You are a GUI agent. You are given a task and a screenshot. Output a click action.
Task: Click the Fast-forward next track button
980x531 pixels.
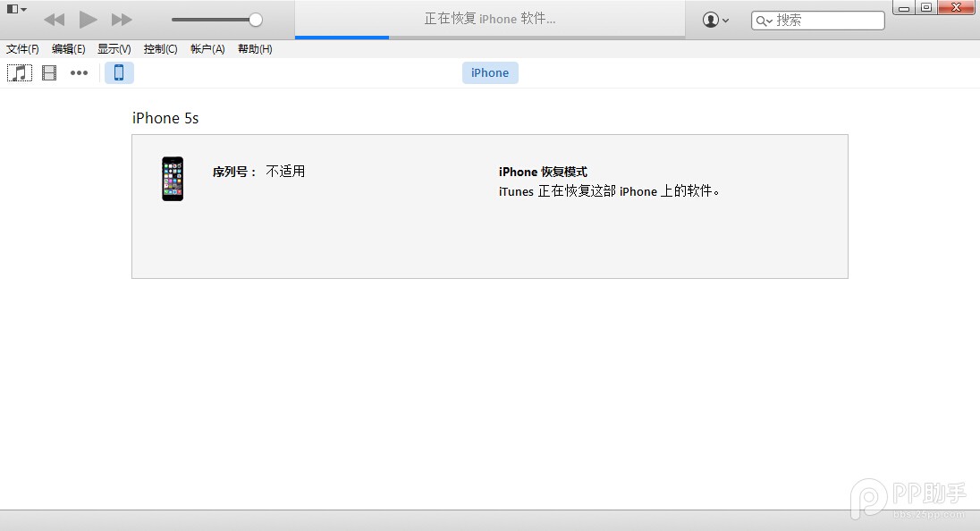point(122,20)
